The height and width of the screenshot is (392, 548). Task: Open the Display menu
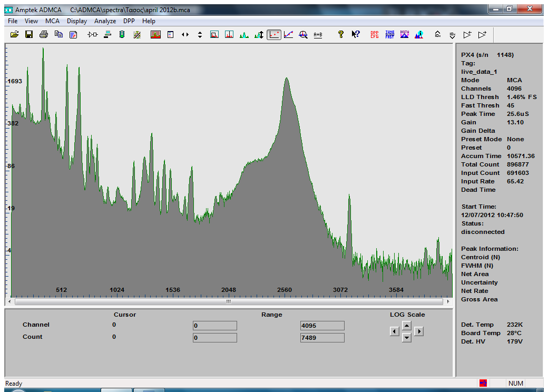pos(77,21)
